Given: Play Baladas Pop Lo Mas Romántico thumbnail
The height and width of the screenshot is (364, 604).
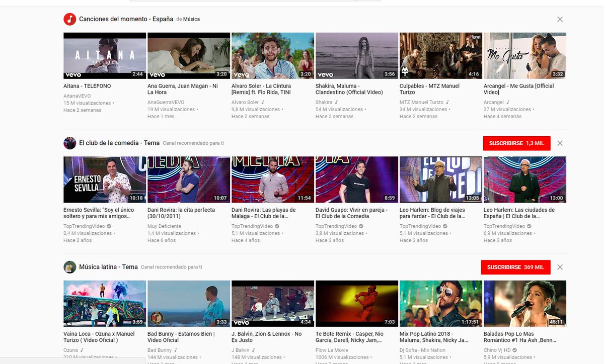Looking at the screenshot, I should pos(525,304).
